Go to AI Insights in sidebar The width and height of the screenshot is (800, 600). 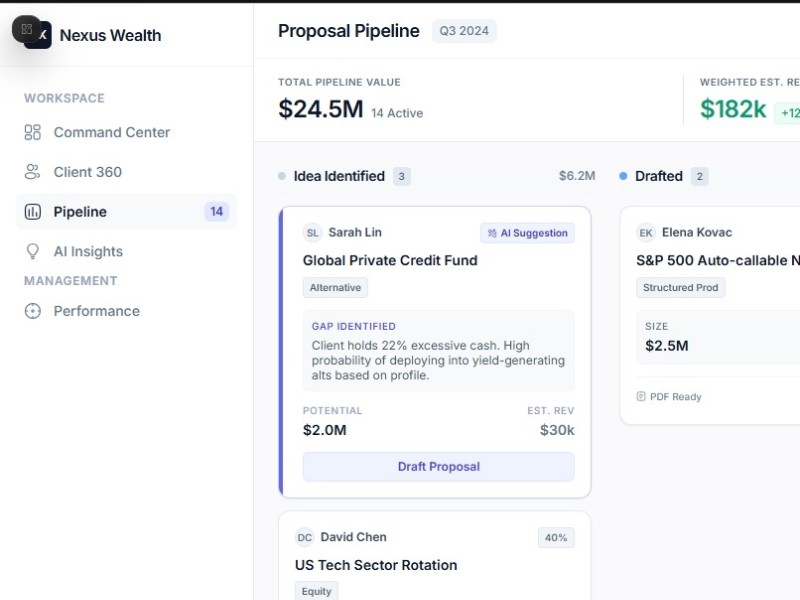88,252
